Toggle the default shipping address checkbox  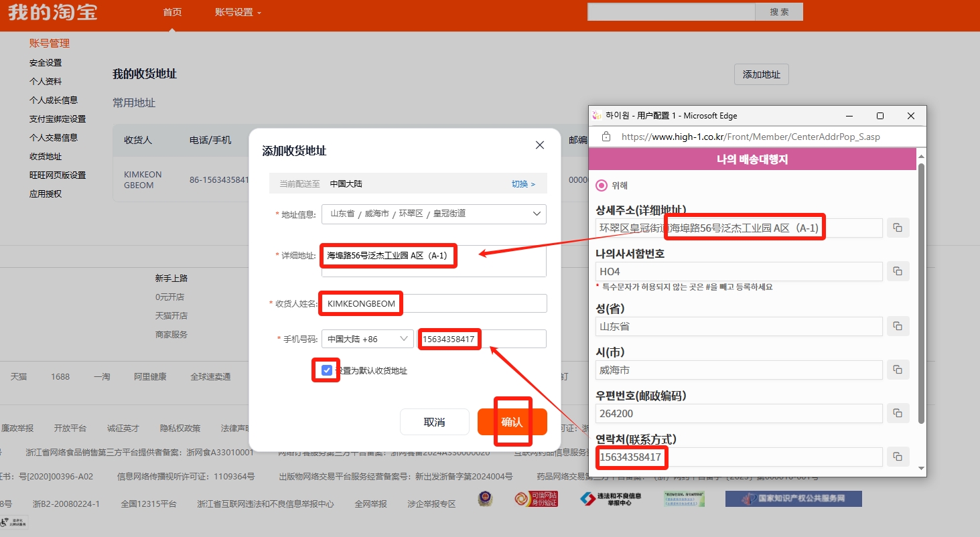pos(327,370)
